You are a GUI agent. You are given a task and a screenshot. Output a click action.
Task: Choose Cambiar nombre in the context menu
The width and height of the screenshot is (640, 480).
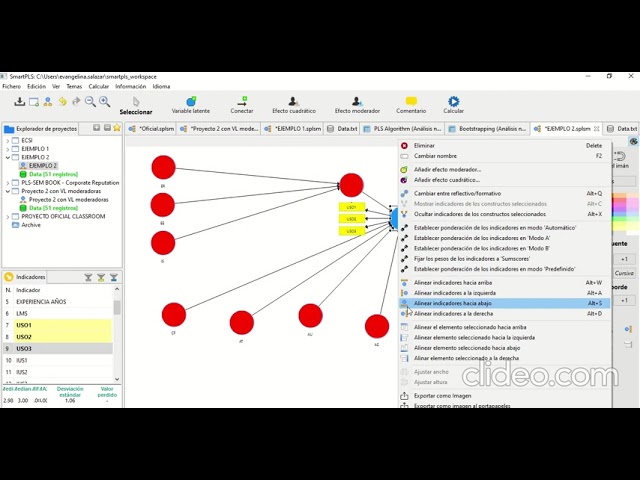click(x=504, y=156)
